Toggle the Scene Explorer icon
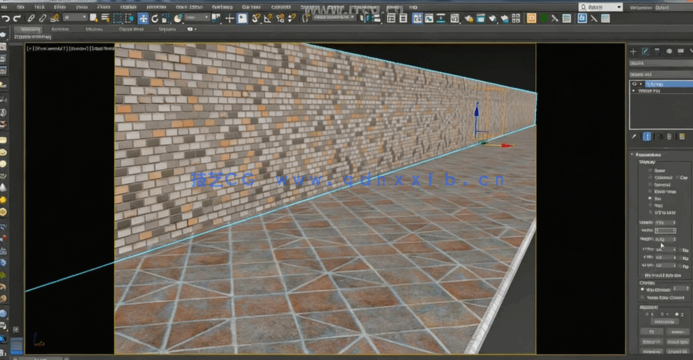Image resolution: width=693 pixels, height=360 pixels. tap(391, 18)
